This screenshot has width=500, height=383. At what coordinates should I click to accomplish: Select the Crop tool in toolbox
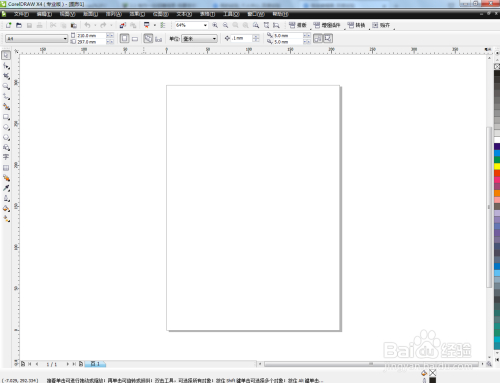click(x=6, y=76)
